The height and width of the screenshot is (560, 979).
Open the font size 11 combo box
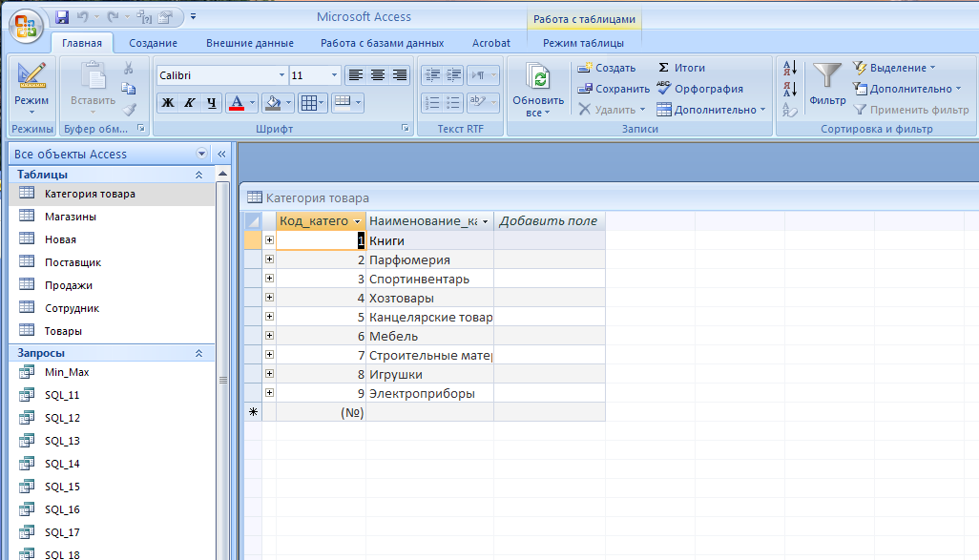click(315, 75)
